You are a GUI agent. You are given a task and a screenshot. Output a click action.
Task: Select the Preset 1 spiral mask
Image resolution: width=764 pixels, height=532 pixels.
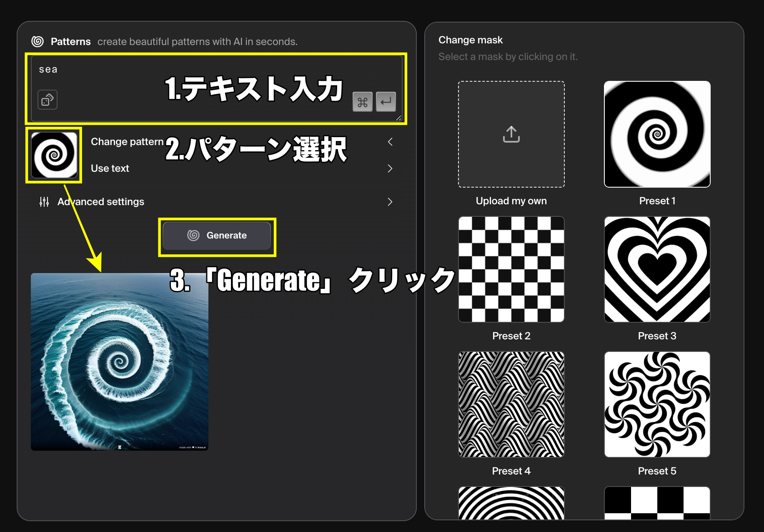[657, 134]
